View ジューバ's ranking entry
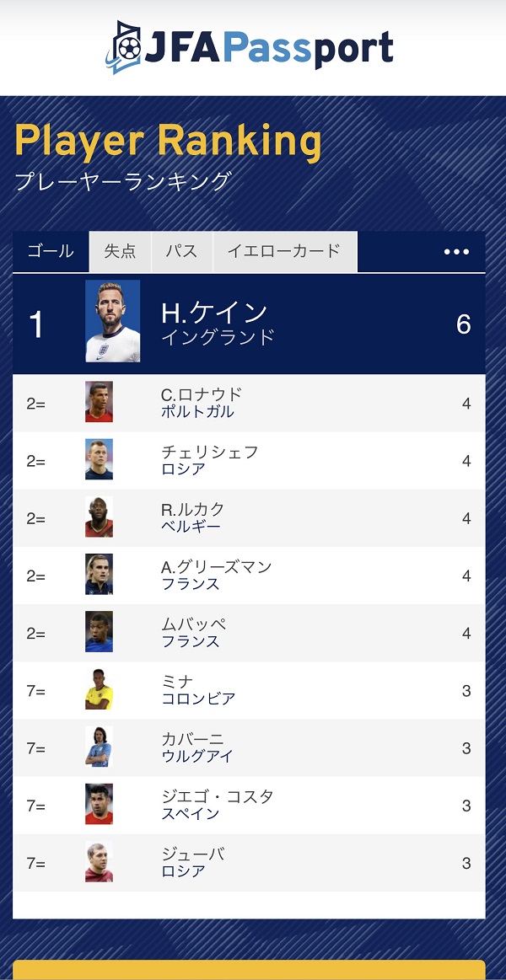The height and width of the screenshot is (980, 506). [x=253, y=861]
